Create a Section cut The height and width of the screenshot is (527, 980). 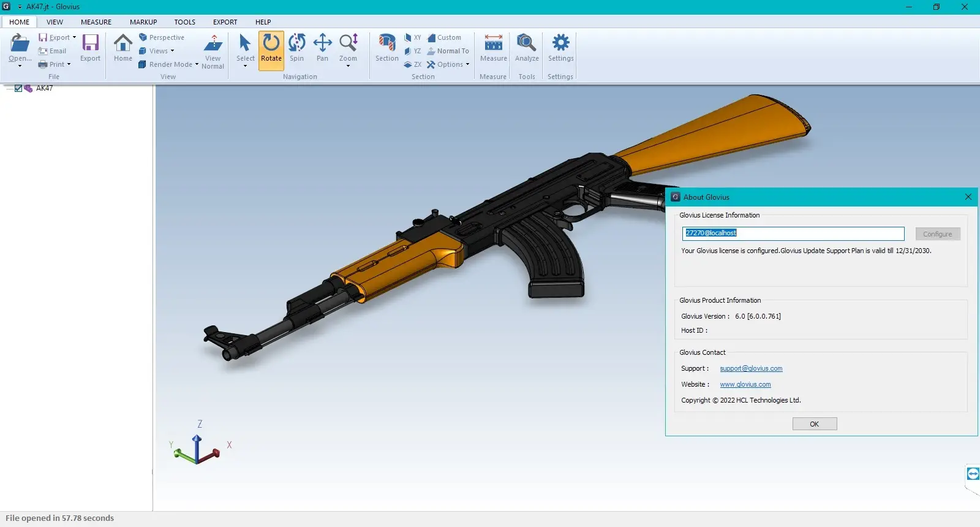point(387,48)
